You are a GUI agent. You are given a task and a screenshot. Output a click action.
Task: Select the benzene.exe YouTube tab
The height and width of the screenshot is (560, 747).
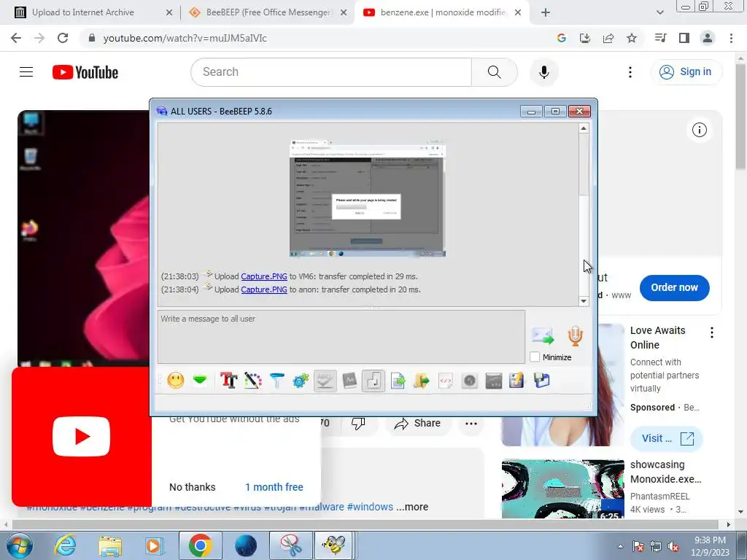coord(443,12)
